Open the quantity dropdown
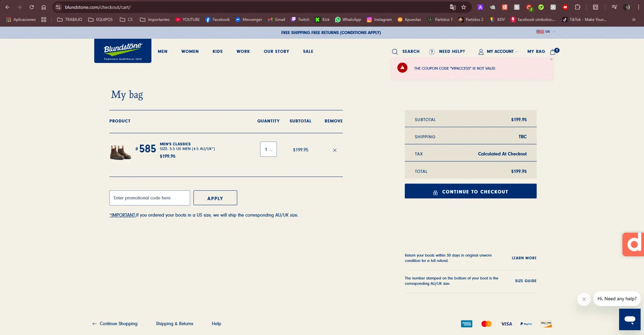The height and width of the screenshot is (335, 644). (268, 149)
